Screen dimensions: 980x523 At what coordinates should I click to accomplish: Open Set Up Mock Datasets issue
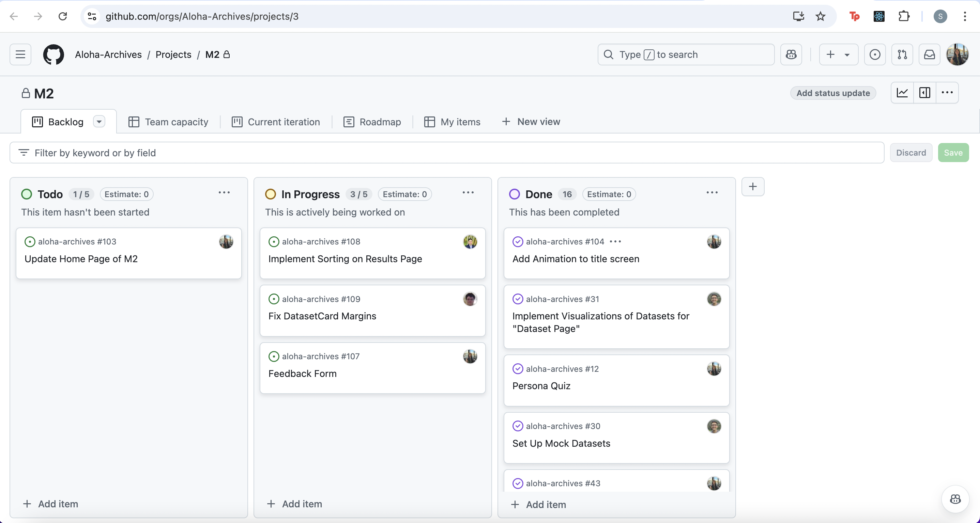pyautogui.click(x=561, y=444)
